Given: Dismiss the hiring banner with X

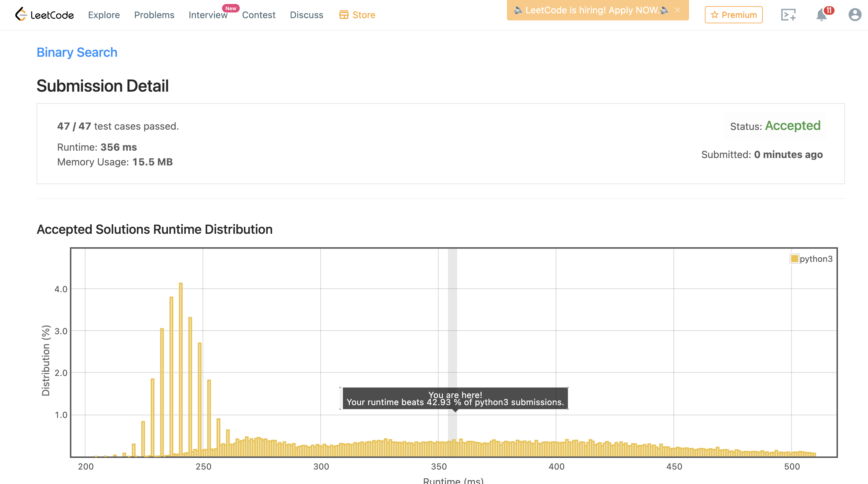Looking at the screenshot, I should click(x=677, y=10).
